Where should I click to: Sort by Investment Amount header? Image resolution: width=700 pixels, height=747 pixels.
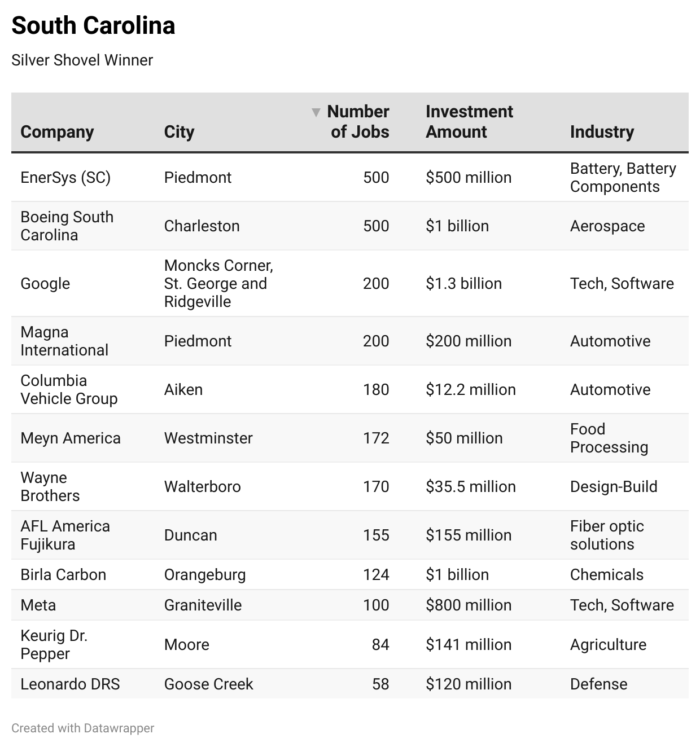pos(469,121)
